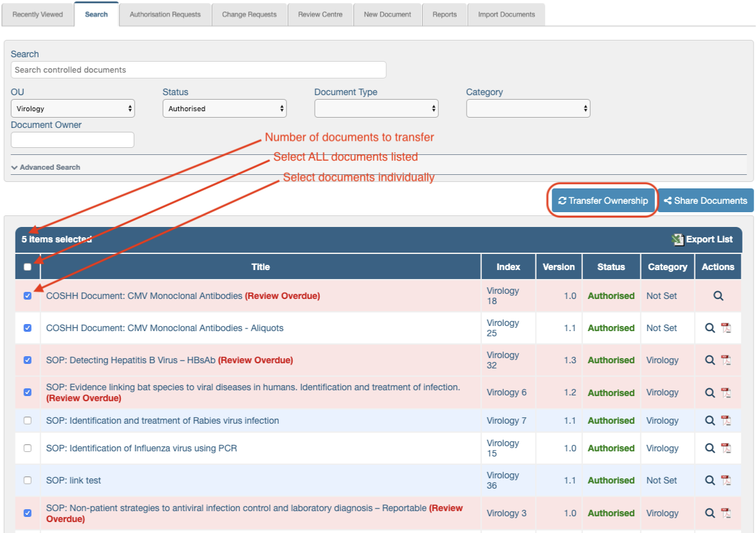The width and height of the screenshot is (756, 533).
Task: Uncheck Detecting Hepatitis B Virus checkbox
Action: click(28, 360)
